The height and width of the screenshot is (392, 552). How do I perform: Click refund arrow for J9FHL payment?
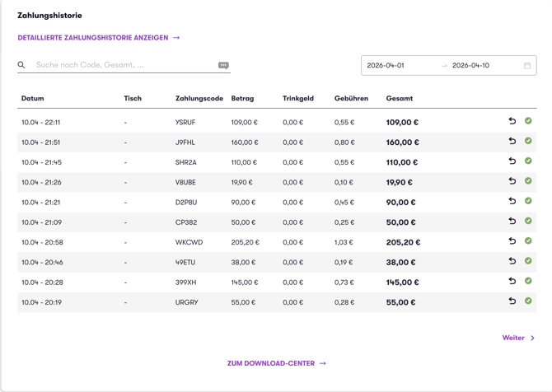click(512, 141)
